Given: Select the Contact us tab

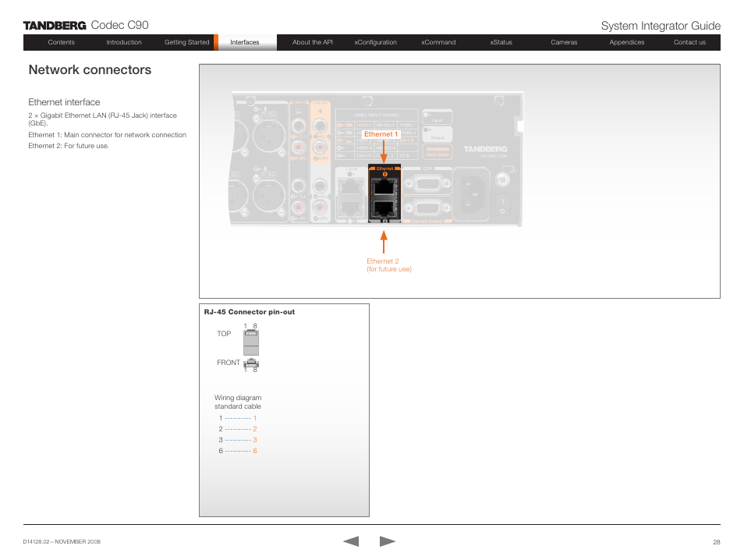Looking at the screenshot, I should (x=689, y=42).
